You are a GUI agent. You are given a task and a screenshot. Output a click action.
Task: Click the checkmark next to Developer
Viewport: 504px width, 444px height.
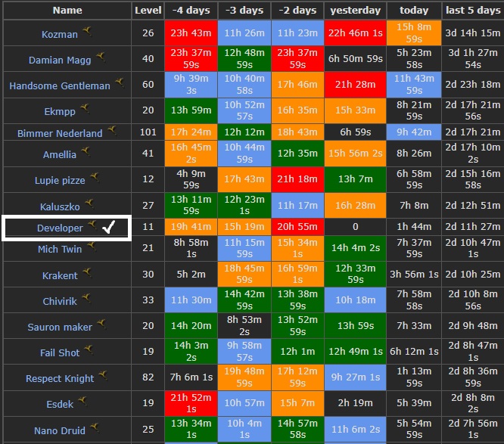tap(108, 228)
